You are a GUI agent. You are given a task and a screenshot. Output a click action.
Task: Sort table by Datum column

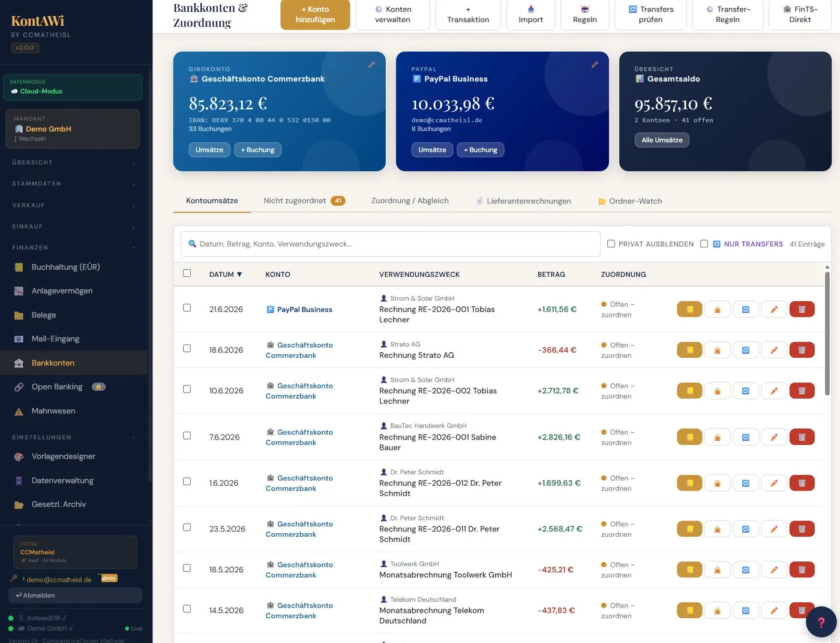226,274
